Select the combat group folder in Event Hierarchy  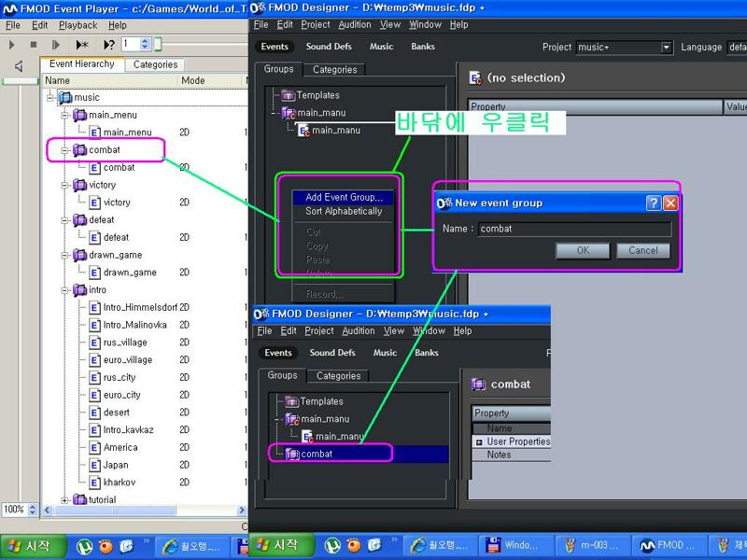point(105,150)
